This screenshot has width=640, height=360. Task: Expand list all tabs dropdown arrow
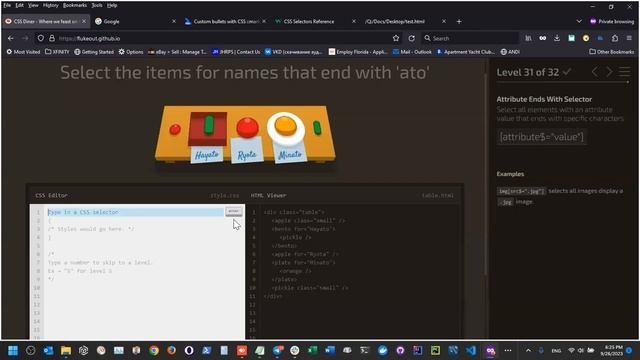pos(579,21)
